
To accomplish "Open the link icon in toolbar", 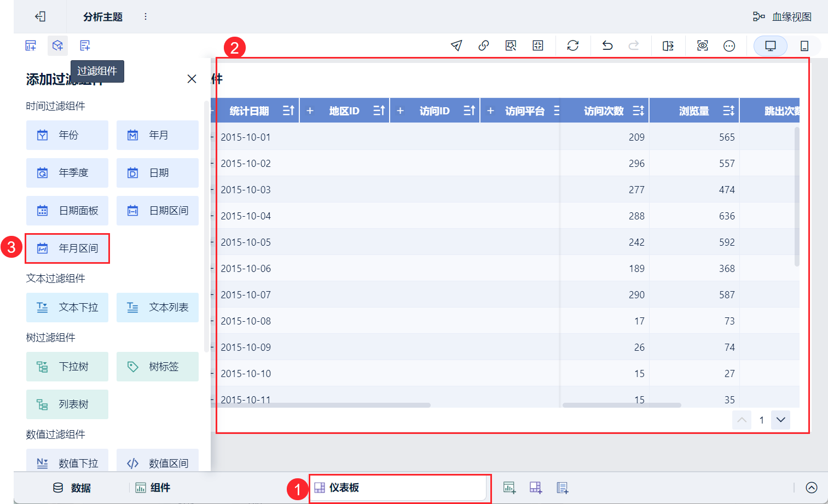I will point(484,46).
